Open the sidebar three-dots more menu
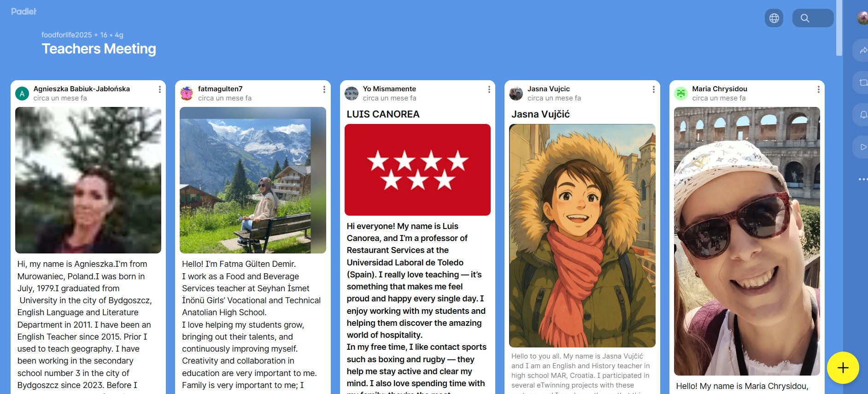The height and width of the screenshot is (394, 868). tap(863, 179)
